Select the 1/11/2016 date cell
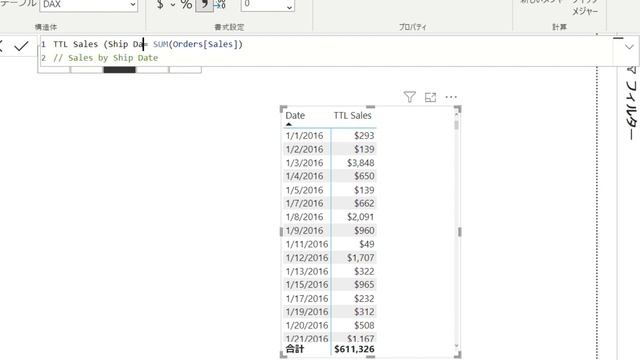Screen dimensions: 640x360 tap(307, 244)
